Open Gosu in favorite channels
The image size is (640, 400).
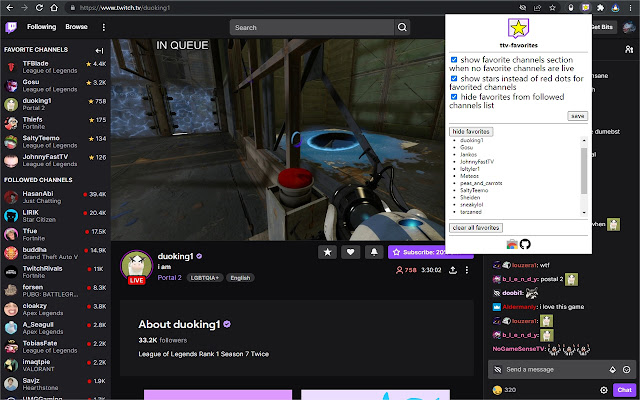click(55, 85)
